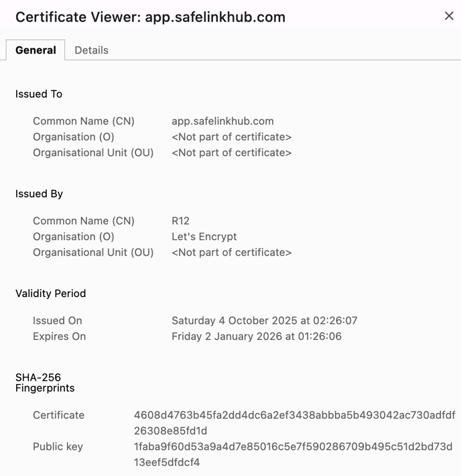The width and height of the screenshot is (461, 476).
Task: Click the Certificate SHA-256 fingerprint value
Action: [294, 422]
